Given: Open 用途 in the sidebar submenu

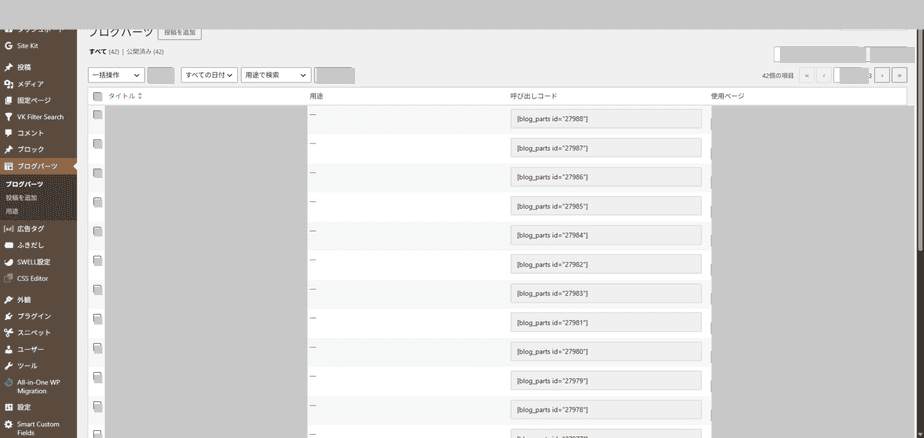Looking at the screenshot, I should 12,211.
